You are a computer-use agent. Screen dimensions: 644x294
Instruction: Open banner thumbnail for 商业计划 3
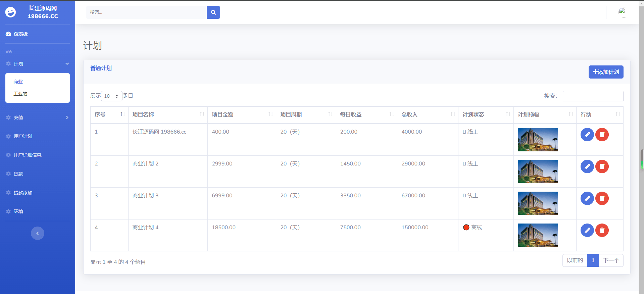point(538,203)
